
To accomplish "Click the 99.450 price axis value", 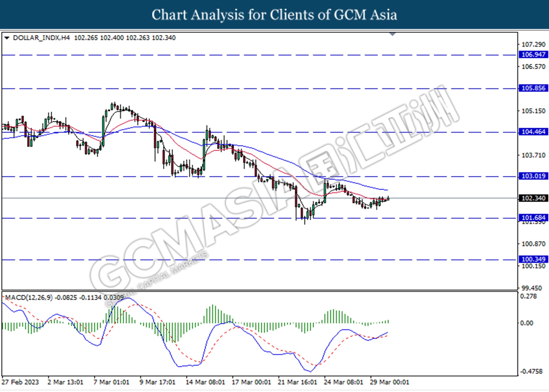I will point(532,288).
